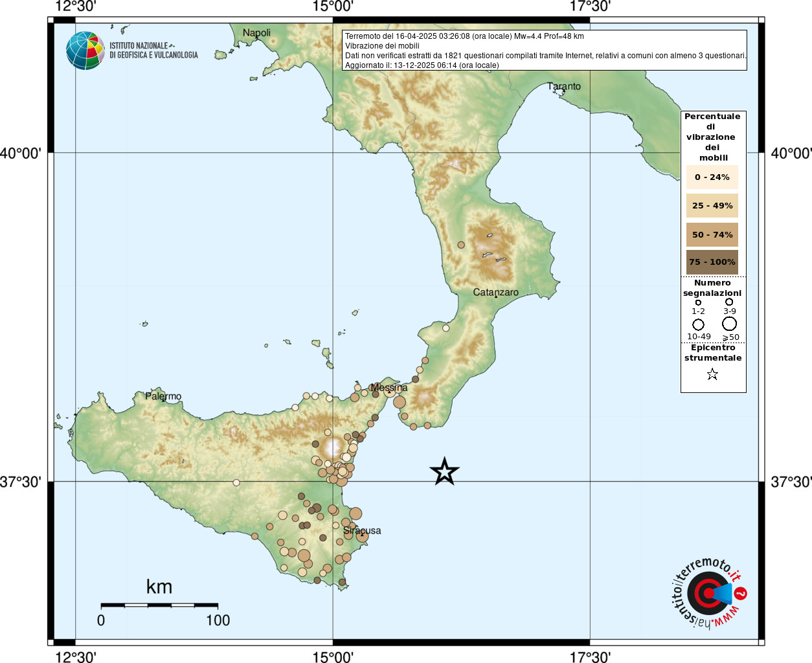This screenshot has width=812, height=663.
Task: Select the Siracusa city label
Action: (362, 531)
